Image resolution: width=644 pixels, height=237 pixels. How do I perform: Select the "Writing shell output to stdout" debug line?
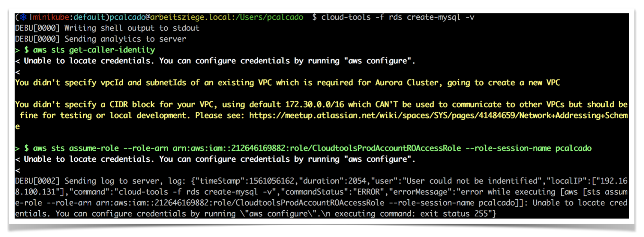[x=107, y=28]
